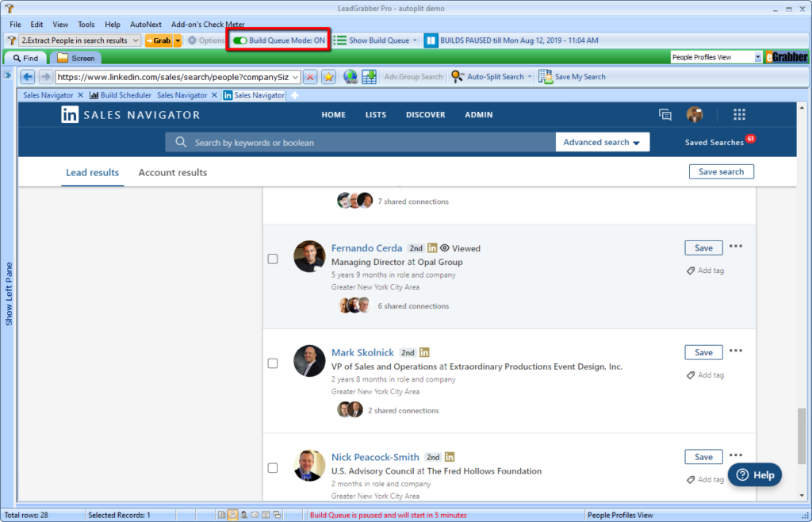Click the star bookmark icon
This screenshot has width=812, height=522.
(327, 77)
